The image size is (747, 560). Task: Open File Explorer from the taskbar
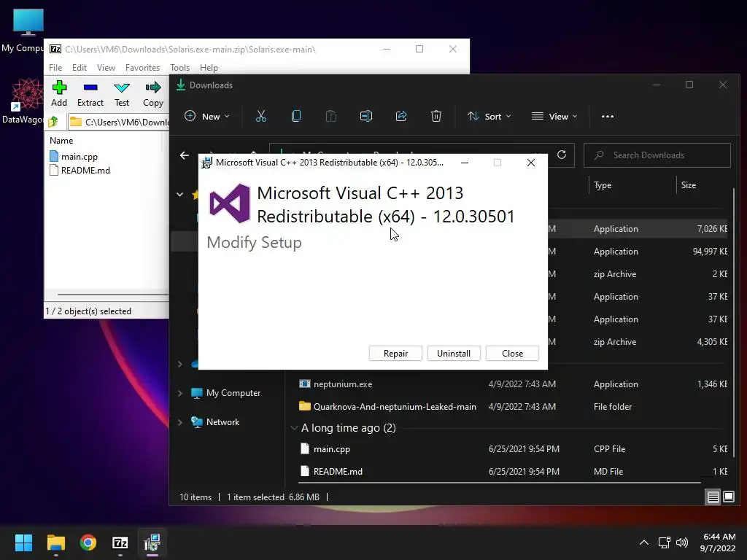click(55, 542)
